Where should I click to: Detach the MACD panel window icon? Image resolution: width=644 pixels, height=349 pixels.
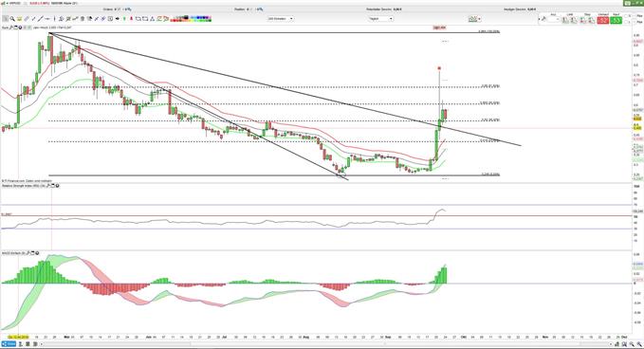(32, 253)
